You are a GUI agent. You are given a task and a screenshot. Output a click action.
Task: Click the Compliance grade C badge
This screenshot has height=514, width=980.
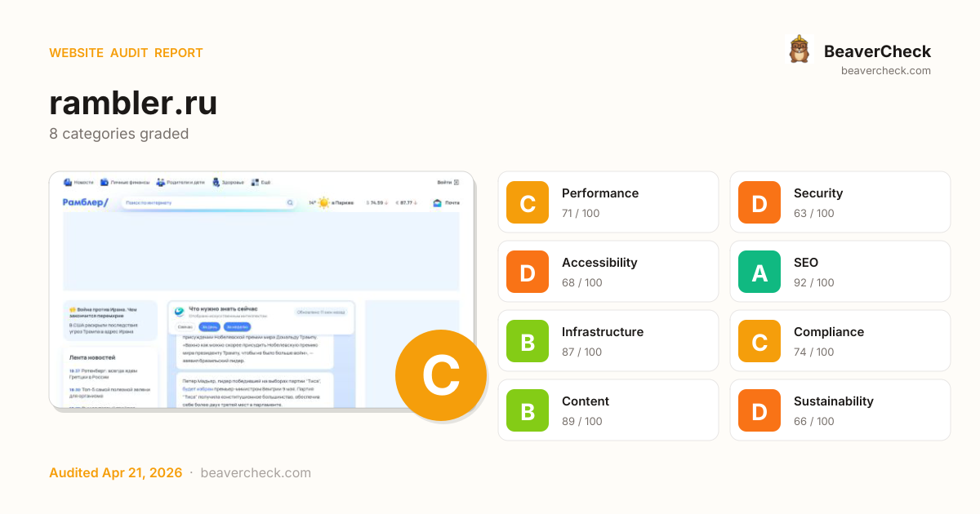759,341
